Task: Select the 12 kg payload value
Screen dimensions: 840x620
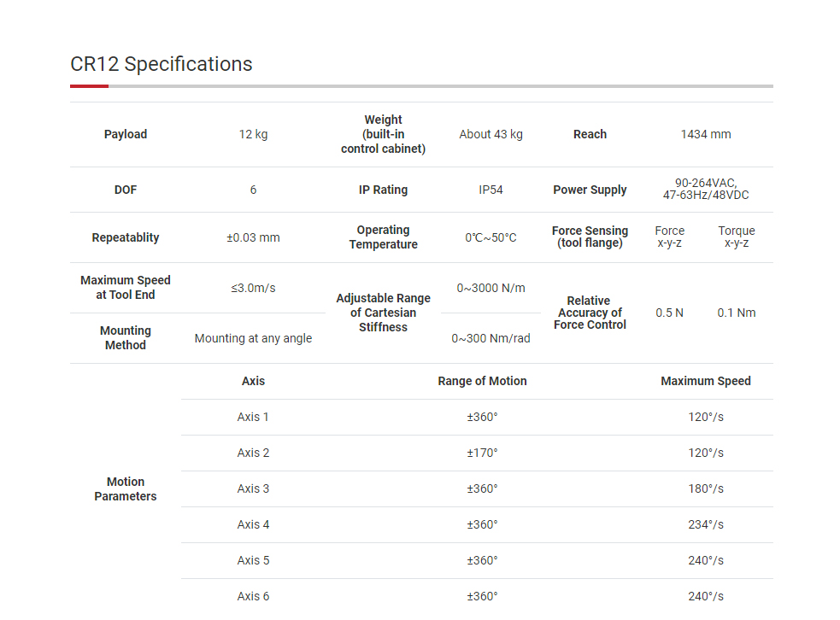Action: click(253, 134)
